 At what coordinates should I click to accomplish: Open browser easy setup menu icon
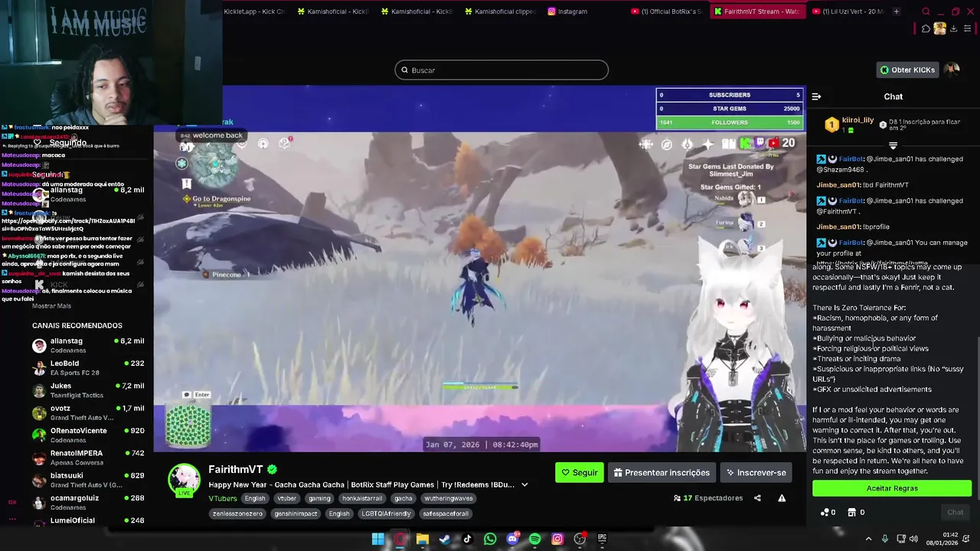pyautogui.click(x=969, y=29)
